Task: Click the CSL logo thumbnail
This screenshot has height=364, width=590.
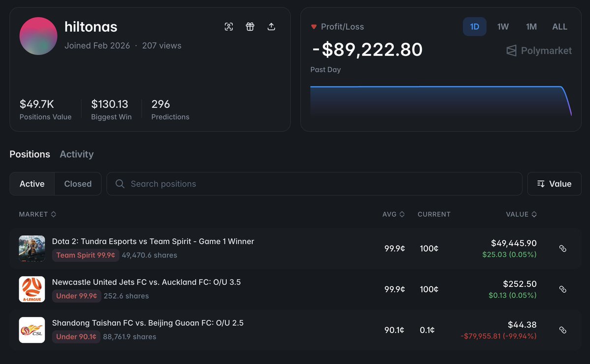Action: (32, 330)
